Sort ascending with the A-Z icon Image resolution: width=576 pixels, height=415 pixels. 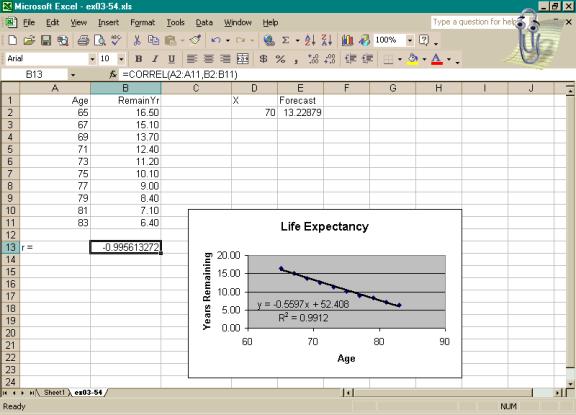click(x=310, y=40)
